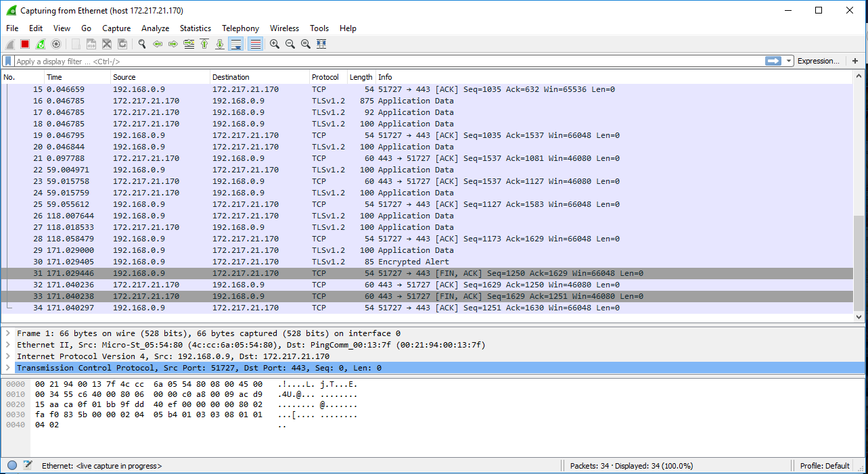Open the Telephony menu
The height and width of the screenshot is (474, 868).
coord(240,28)
